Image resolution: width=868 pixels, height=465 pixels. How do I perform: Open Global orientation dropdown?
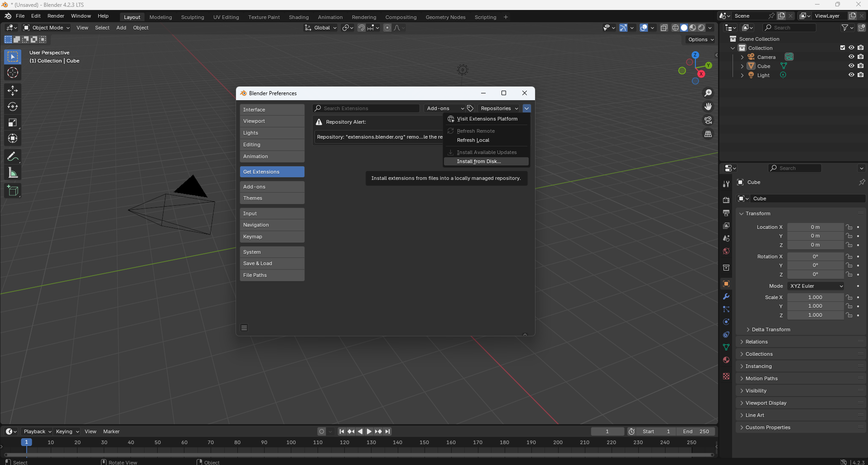pyautogui.click(x=321, y=28)
